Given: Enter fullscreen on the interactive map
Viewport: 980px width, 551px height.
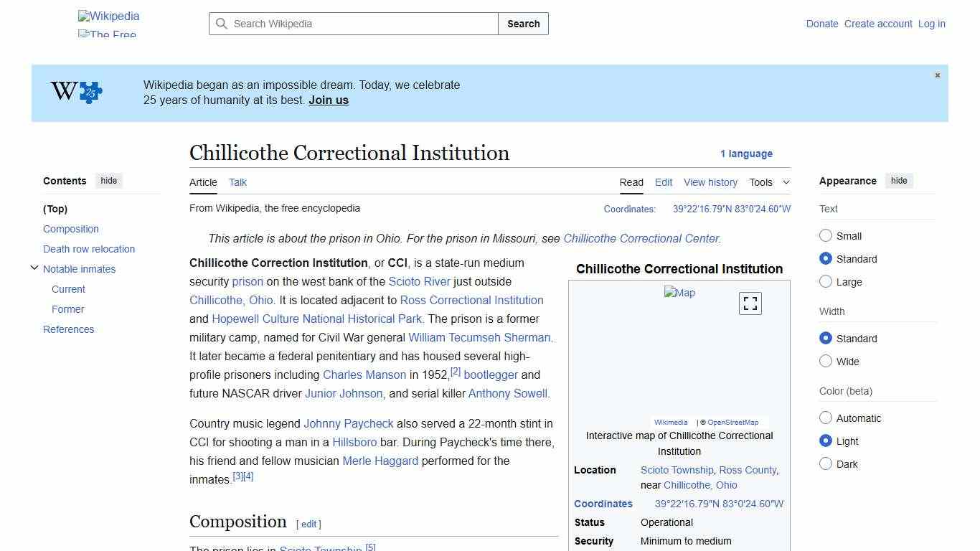Looking at the screenshot, I should (750, 303).
